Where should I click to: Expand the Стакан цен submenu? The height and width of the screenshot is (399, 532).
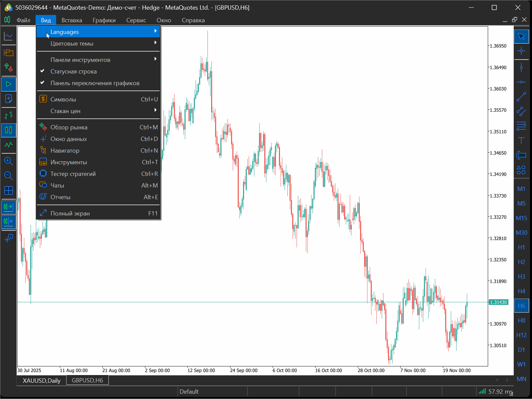(x=98, y=111)
